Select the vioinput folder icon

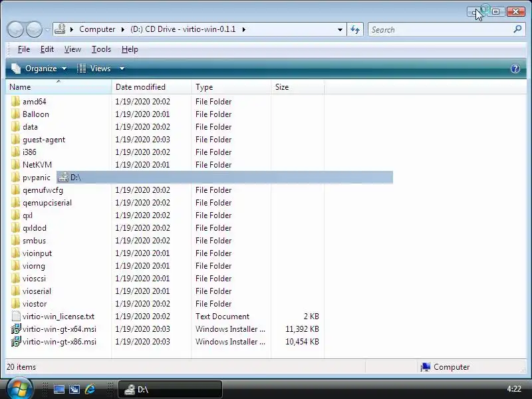click(x=15, y=253)
